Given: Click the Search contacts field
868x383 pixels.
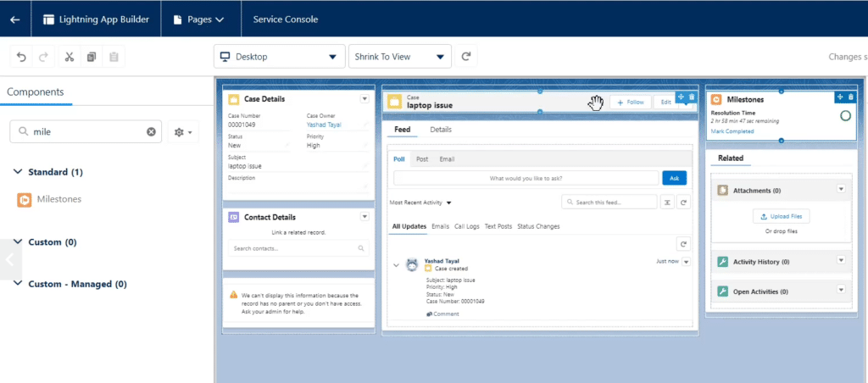Looking at the screenshot, I should click(298, 248).
